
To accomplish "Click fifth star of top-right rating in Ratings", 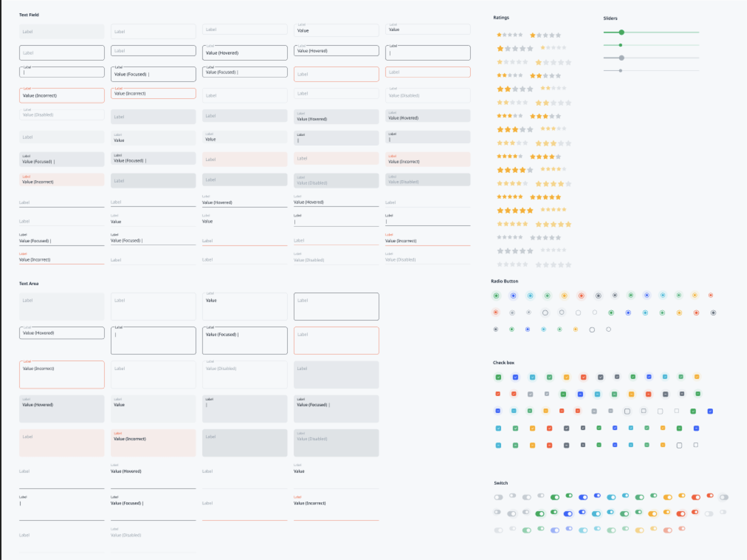I will (558, 35).
